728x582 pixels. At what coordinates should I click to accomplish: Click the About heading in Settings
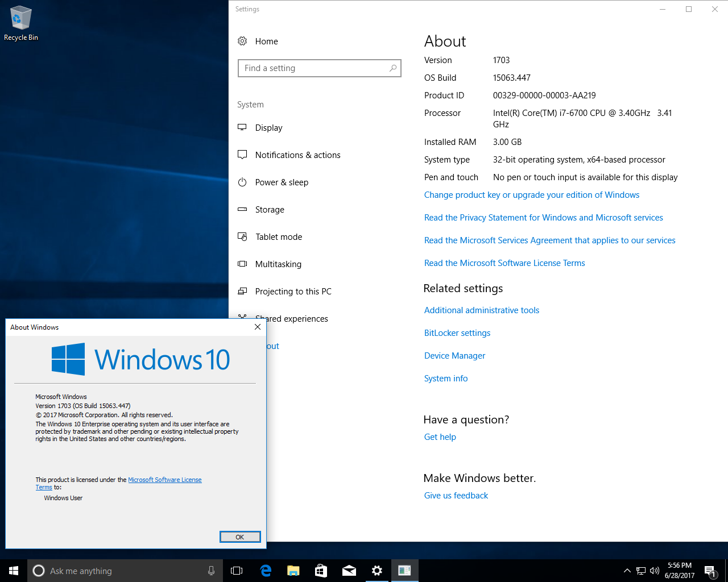[445, 41]
